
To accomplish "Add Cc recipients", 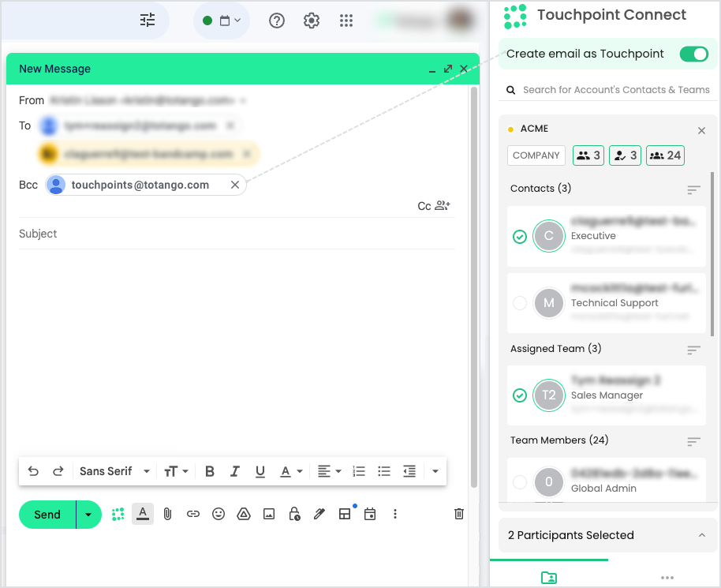I will [424, 206].
